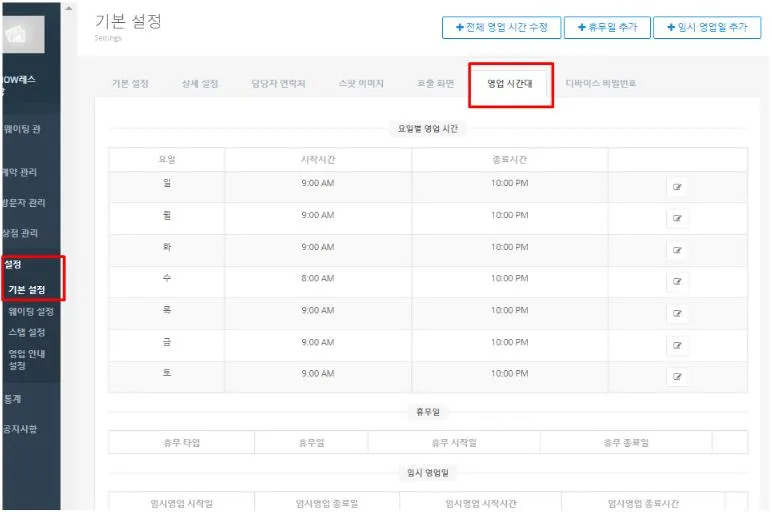
Task: Open 웨이팅 관리 in sidebar
Action: [x=22, y=129]
